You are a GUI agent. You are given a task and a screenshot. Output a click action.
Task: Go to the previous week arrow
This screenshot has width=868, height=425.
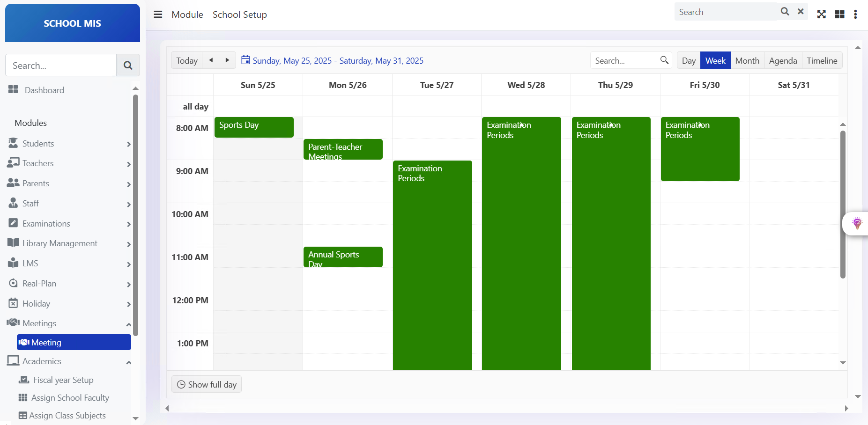211,60
